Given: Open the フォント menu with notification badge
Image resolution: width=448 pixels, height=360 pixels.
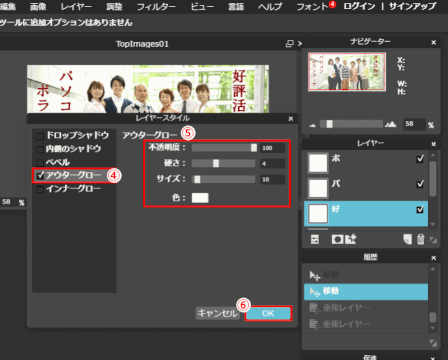Looking at the screenshot, I should click(313, 6).
